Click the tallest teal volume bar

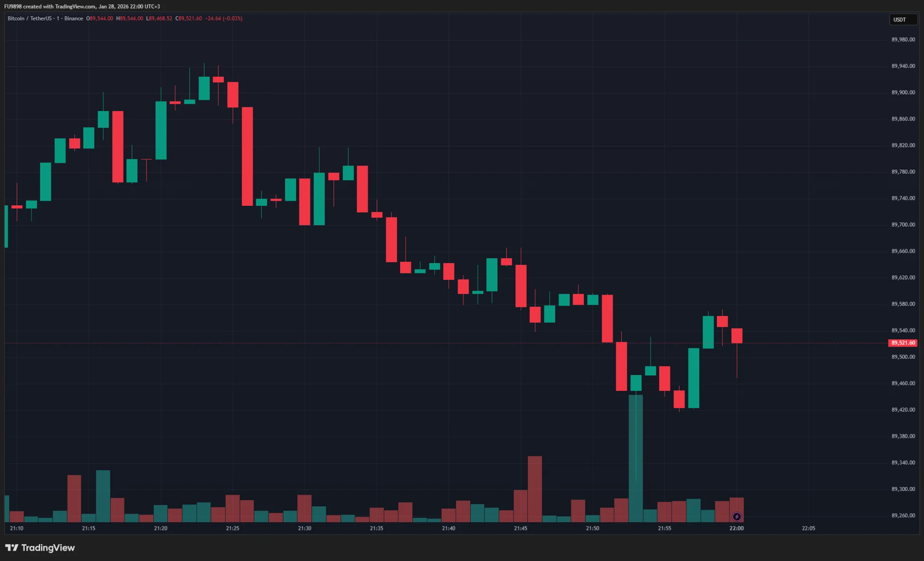[636, 458]
